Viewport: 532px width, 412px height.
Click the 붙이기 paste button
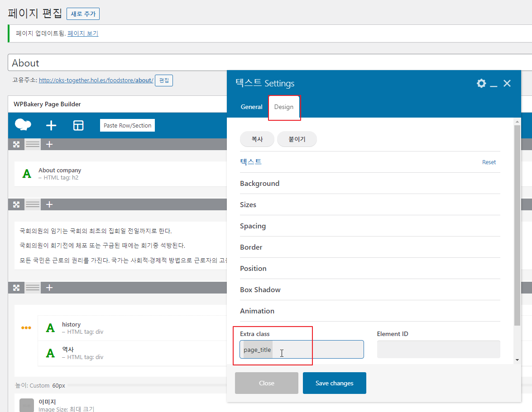(297, 139)
